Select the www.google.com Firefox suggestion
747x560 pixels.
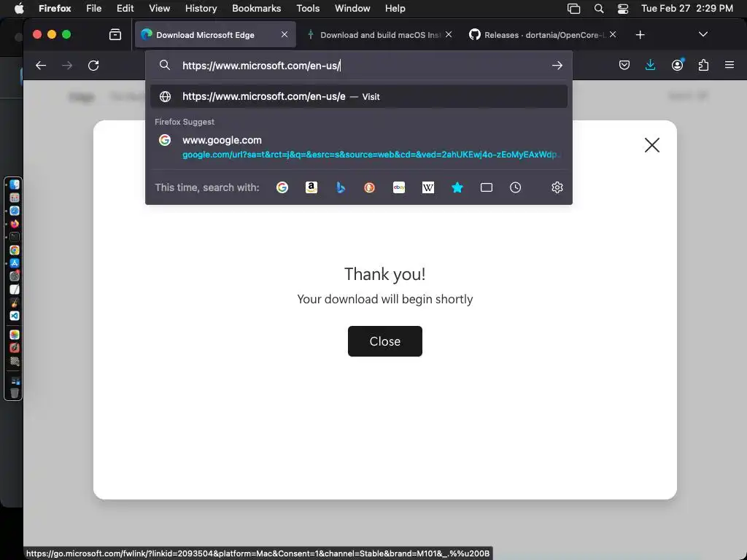point(359,147)
